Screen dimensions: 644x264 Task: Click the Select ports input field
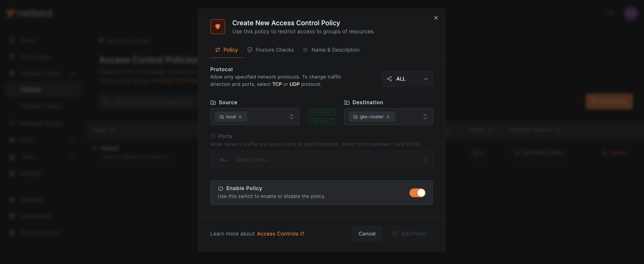tap(325, 160)
